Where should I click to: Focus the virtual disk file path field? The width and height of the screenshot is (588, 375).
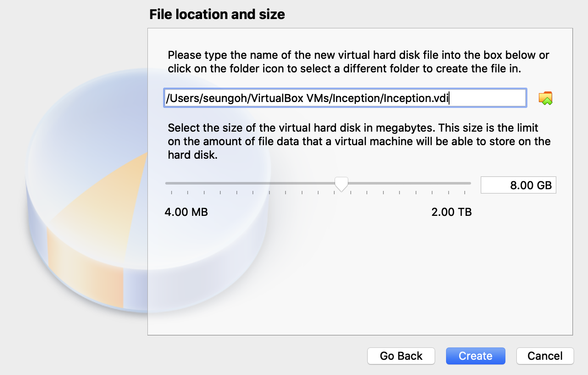(345, 98)
